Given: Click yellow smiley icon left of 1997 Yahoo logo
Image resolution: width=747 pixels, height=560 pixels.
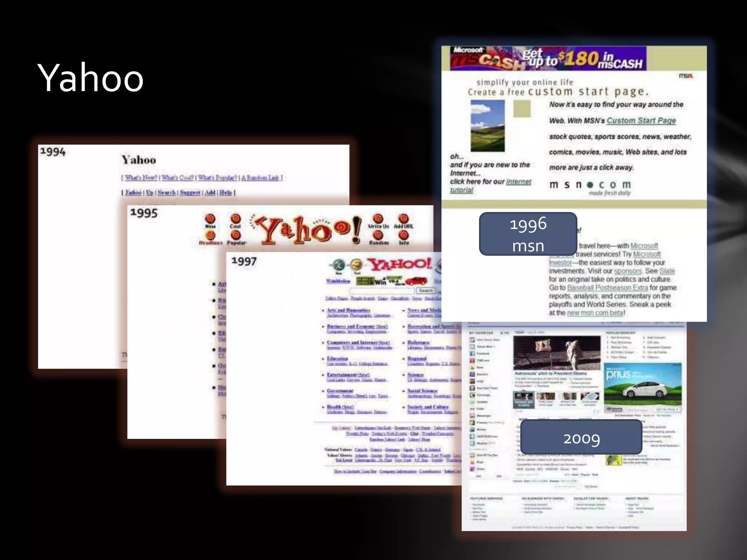Looking at the screenshot, I should pos(356,266).
